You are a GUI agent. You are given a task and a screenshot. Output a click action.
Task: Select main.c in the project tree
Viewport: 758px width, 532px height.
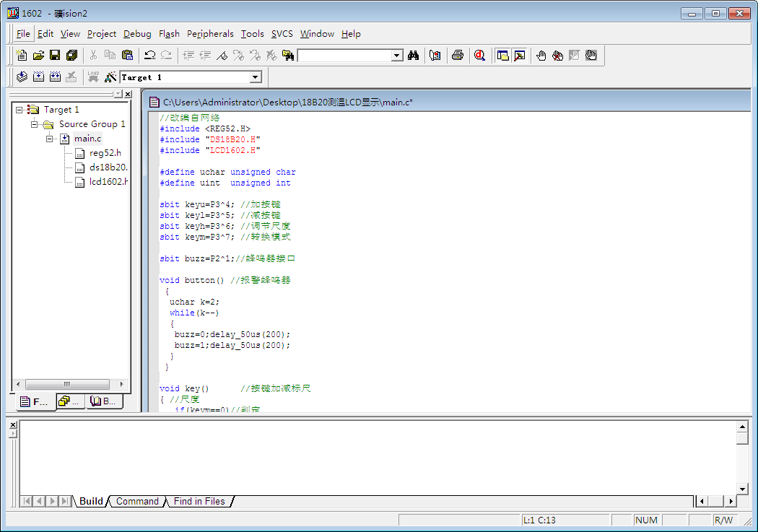(87, 139)
